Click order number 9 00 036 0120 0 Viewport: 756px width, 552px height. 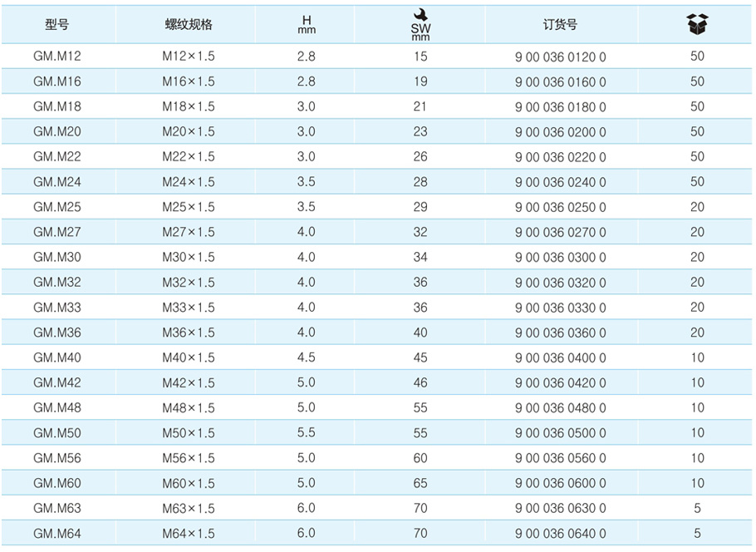(x=560, y=57)
